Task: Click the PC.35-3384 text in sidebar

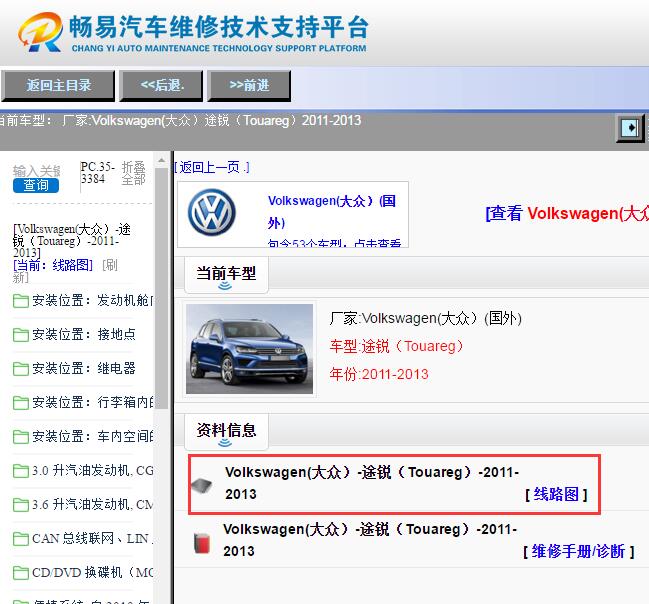Action: pyautogui.click(x=98, y=173)
